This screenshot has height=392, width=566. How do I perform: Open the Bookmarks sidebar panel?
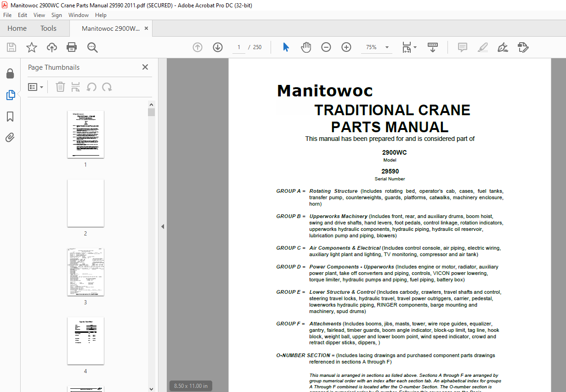pyautogui.click(x=10, y=117)
